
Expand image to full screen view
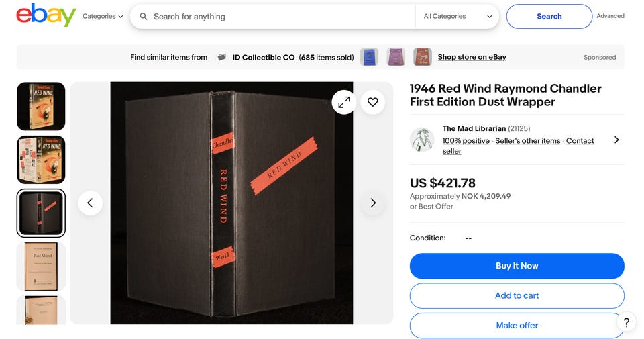coord(343,102)
